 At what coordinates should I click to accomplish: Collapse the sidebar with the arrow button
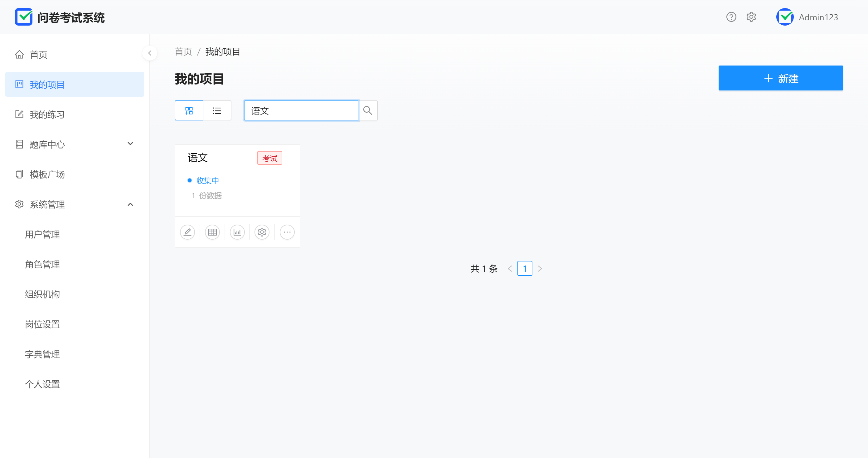click(150, 53)
